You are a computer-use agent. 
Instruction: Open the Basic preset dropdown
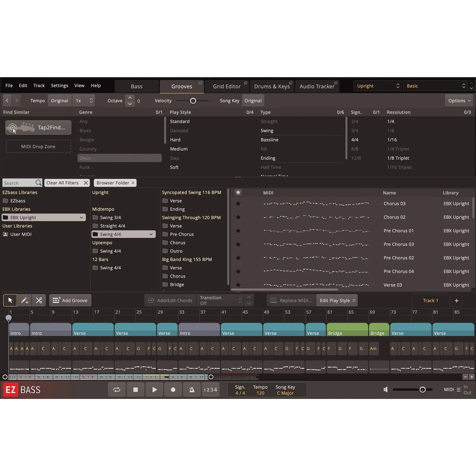[x=435, y=86]
